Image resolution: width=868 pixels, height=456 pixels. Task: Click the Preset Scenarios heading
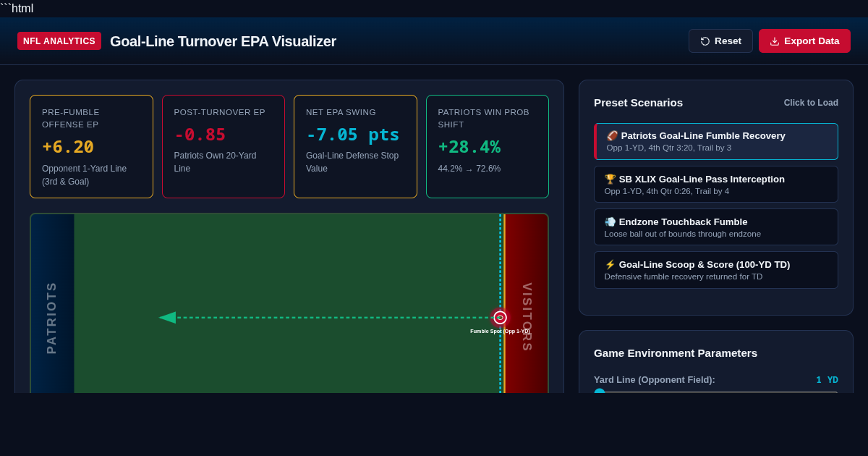click(x=638, y=103)
